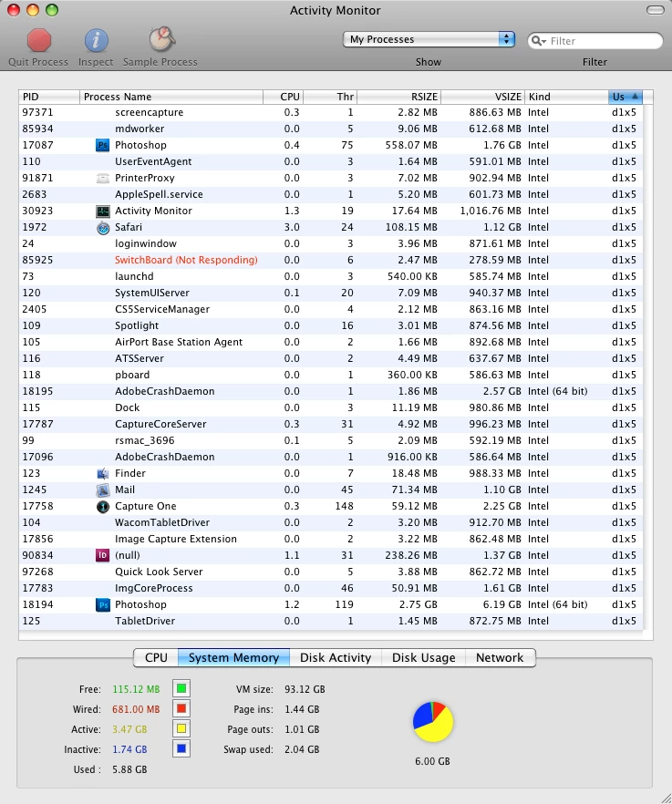
Task: Click PrinterProxy printer icon
Action: [103, 178]
